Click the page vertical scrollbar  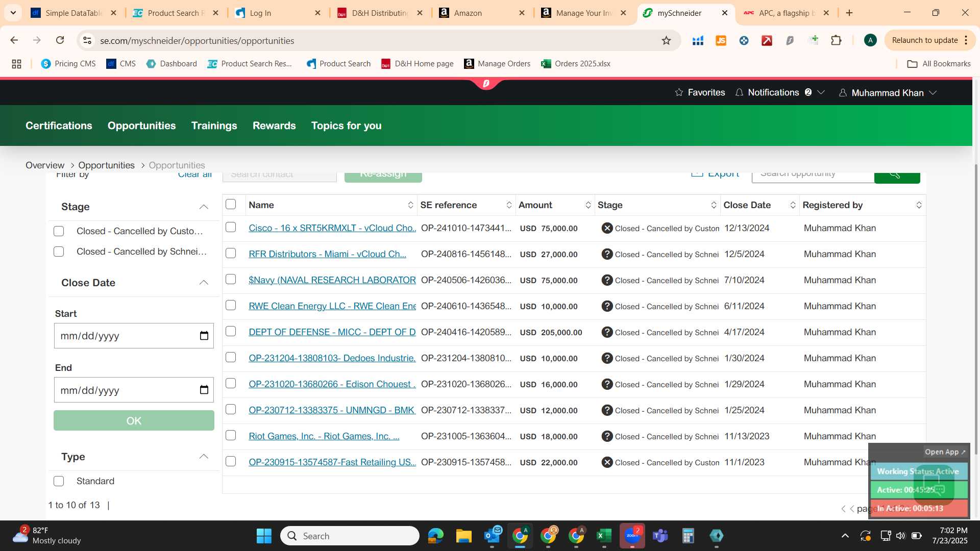976,309
